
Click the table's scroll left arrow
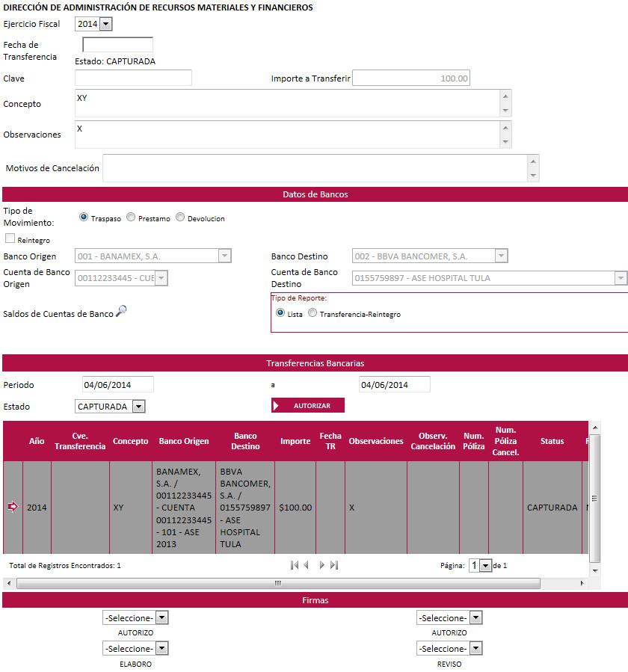coord(9,583)
